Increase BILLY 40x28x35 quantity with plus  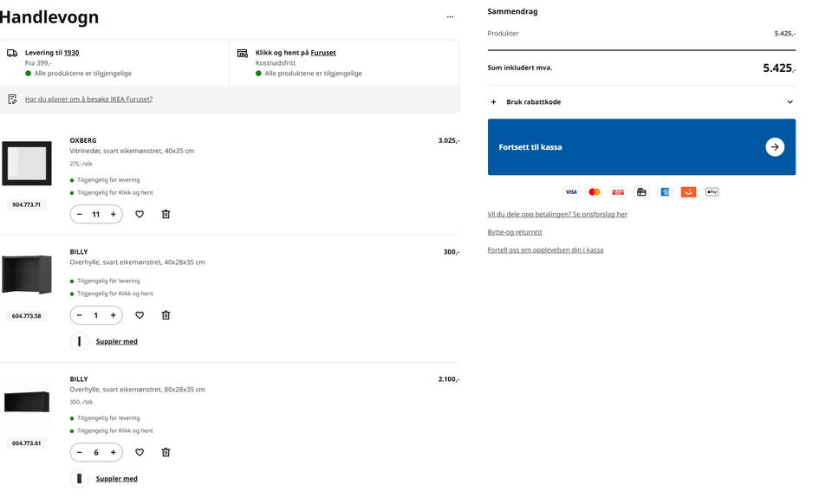point(113,315)
